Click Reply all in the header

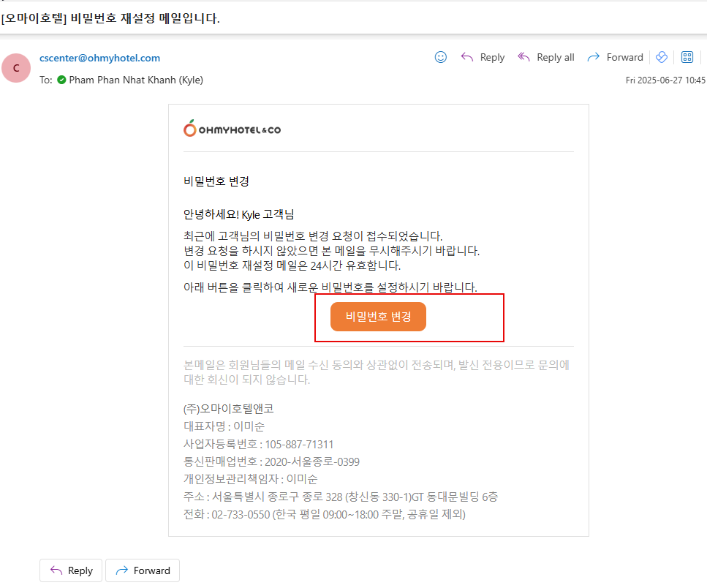pyautogui.click(x=545, y=57)
